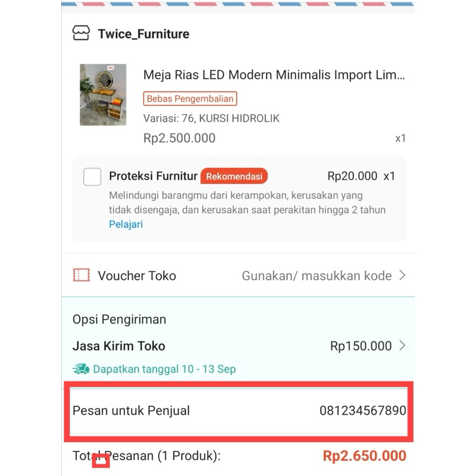The height and width of the screenshot is (476, 476).
Task: Click the voucher ticket icon
Action: click(81, 275)
